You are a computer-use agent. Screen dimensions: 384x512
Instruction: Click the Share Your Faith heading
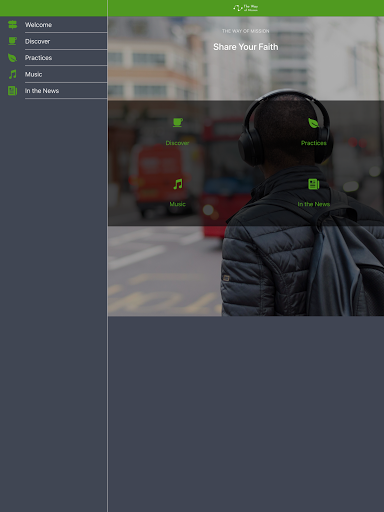pos(246,47)
